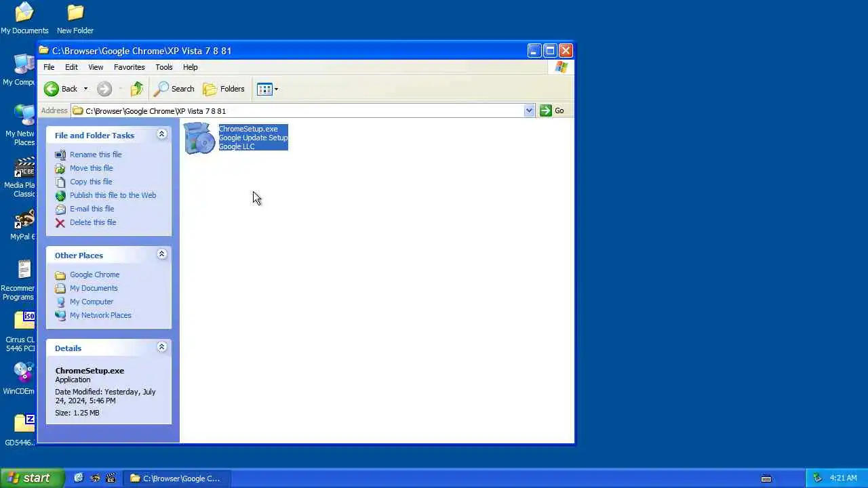Image resolution: width=868 pixels, height=488 pixels.
Task: Click the keyboard icon in system tray
Action: [x=766, y=479]
